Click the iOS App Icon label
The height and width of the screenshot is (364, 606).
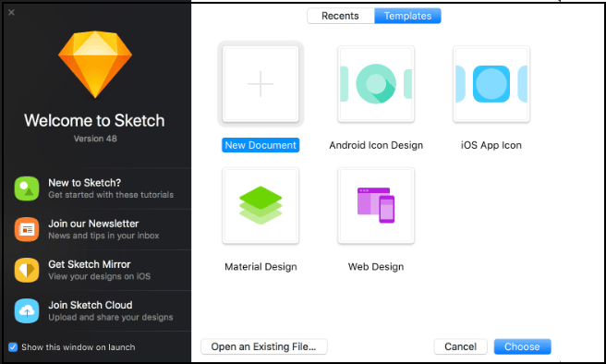tap(491, 145)
